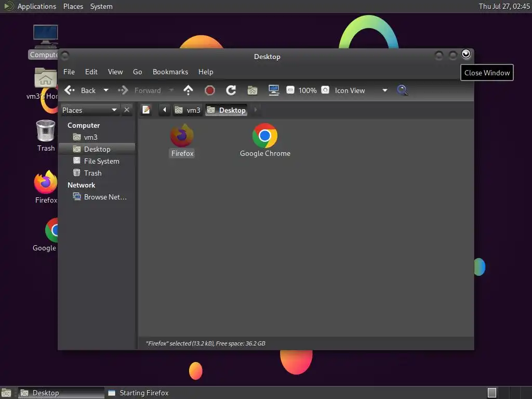
Task: Open the View menu
Action: tap(115, 72)
